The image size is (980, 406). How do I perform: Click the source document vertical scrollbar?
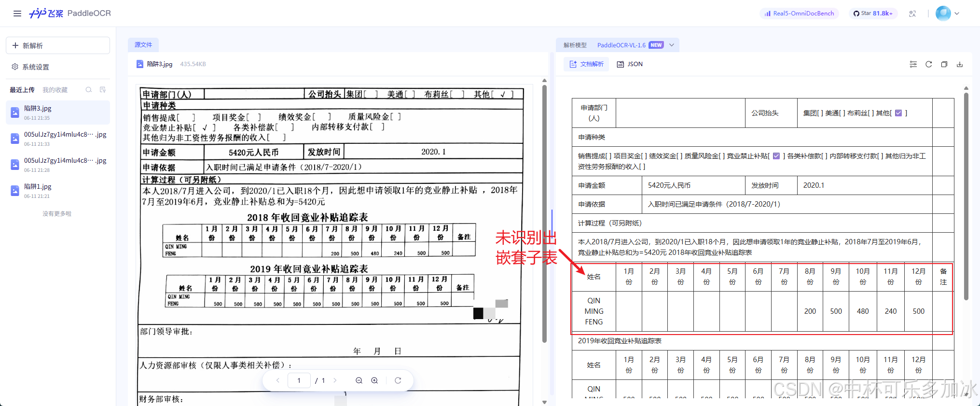tap(544, 214)
